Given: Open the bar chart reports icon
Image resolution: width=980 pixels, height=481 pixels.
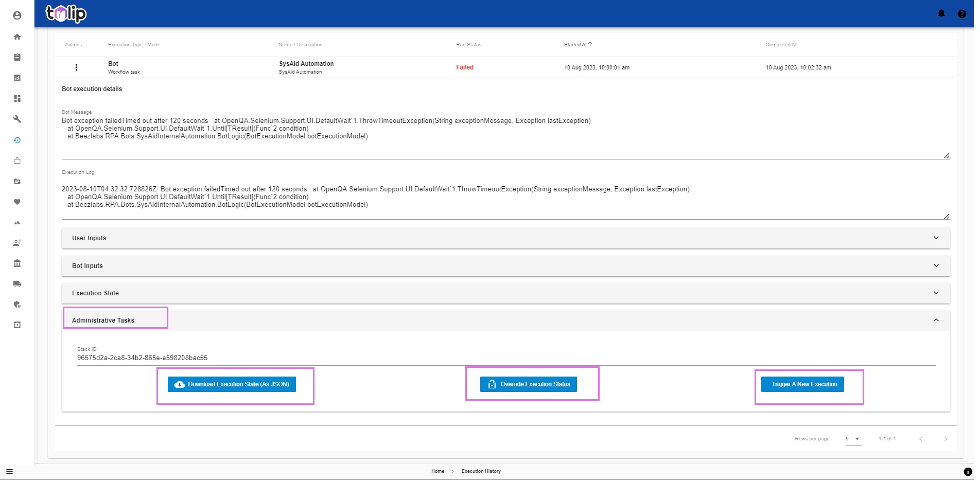Looking at the screenshot, I should [17, 78].
